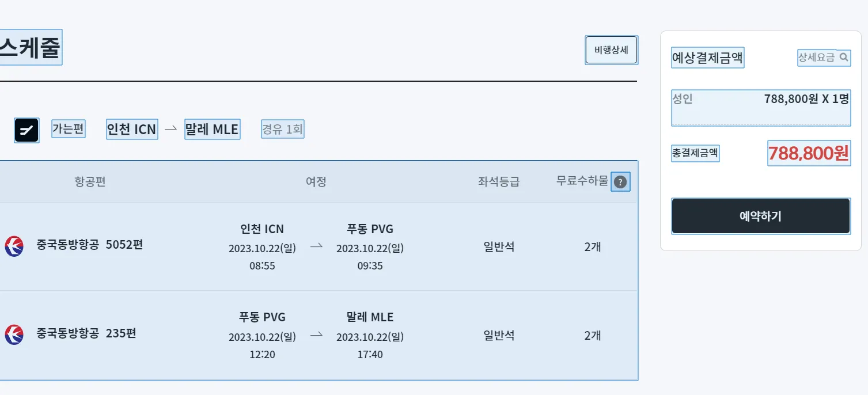868x395 pixels.
Task: Click the 무료수하물 column header
Action: click(x=582, y=181)
